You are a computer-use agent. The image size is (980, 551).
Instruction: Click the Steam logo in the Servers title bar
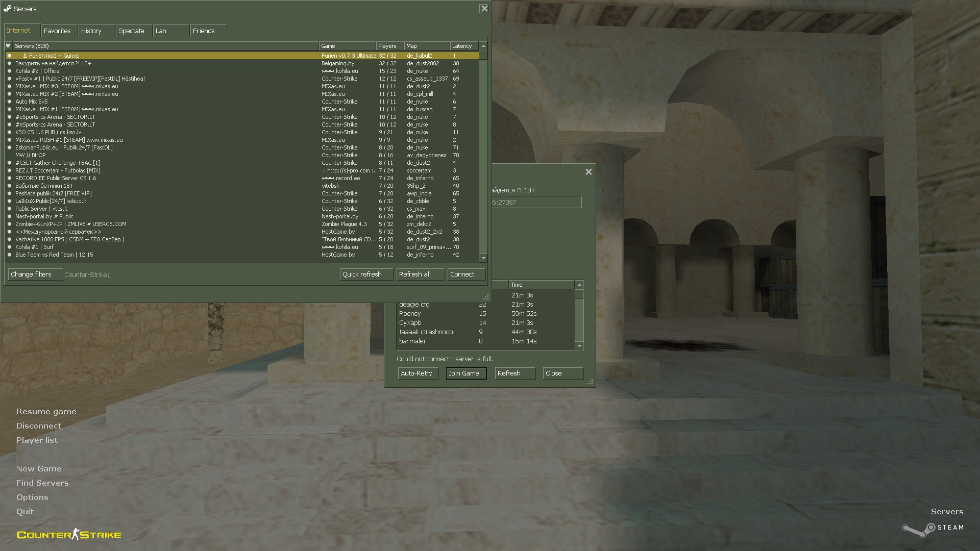tap(7, 9)
